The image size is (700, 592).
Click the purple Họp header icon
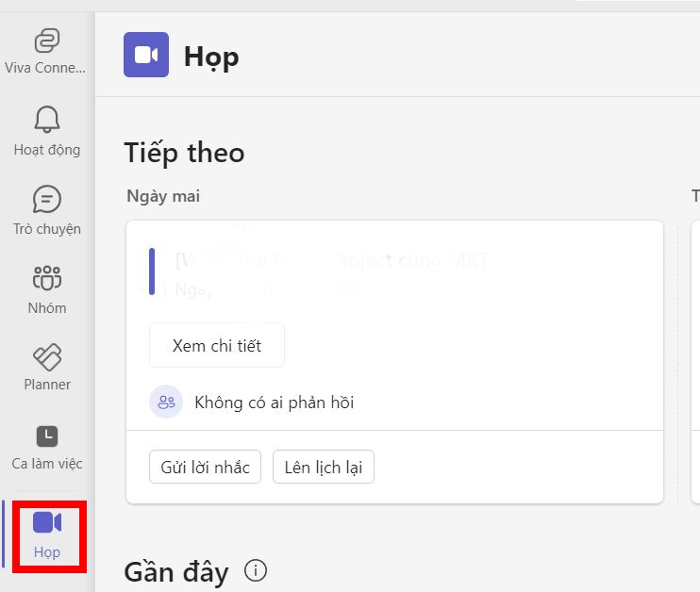(x=146, y=55)
